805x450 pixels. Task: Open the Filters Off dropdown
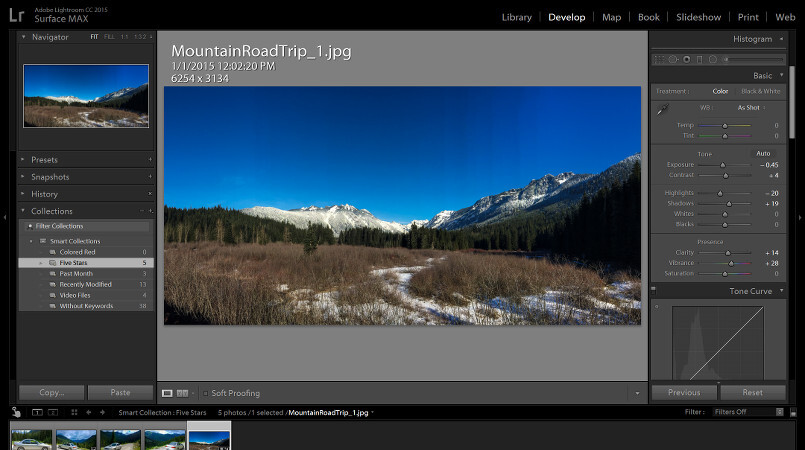tap(749, 412)
